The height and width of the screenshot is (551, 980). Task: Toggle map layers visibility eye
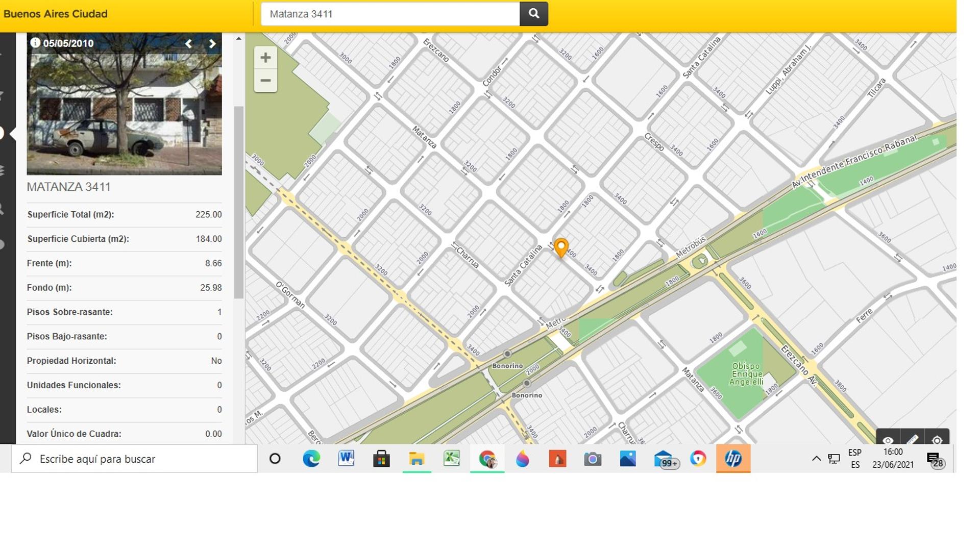888,439
